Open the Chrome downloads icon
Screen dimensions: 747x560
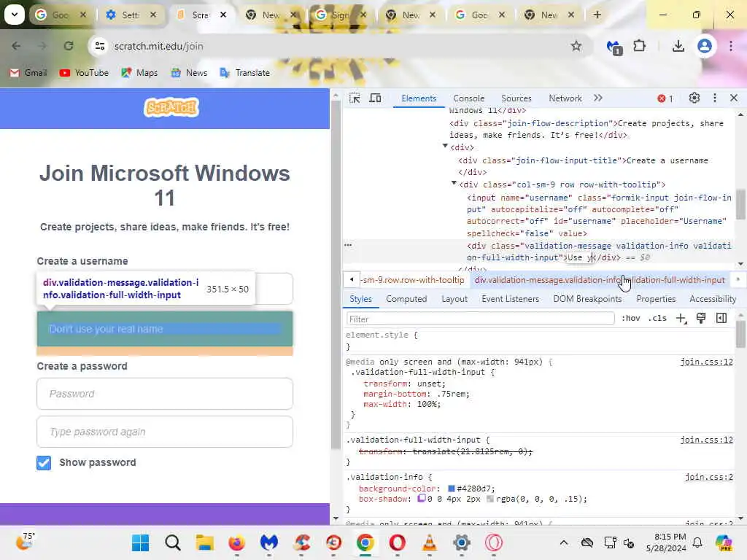coord(678,46)
